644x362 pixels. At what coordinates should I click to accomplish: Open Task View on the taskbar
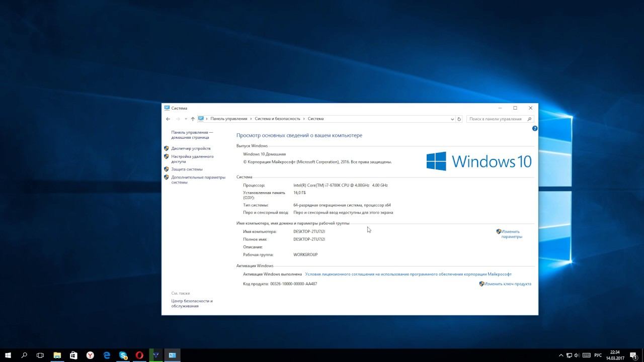point(40,355)
